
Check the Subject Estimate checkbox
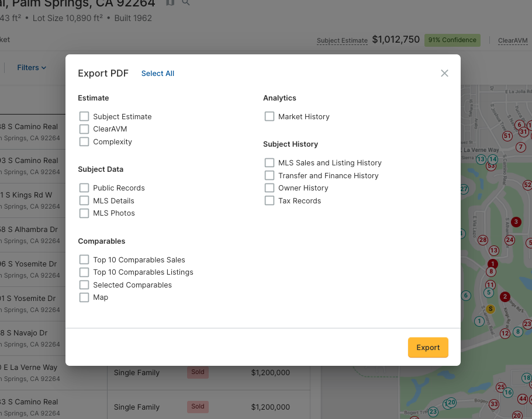(84, 116)
